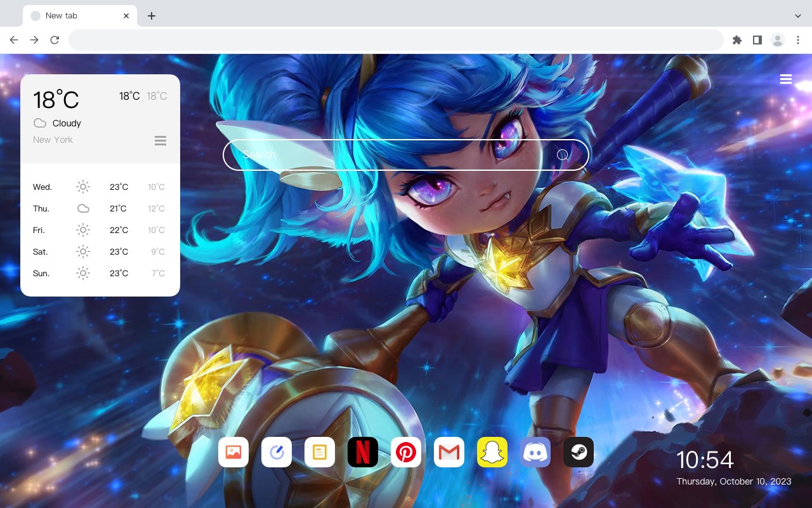812x508 pixels.
Task: Open the Extensions puzzle icon
Action: [x=737, y=40]
